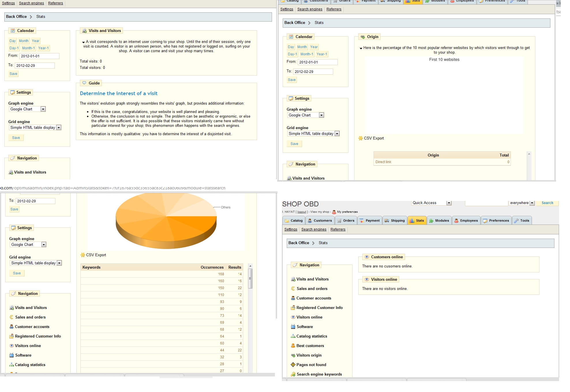570x392 pixels.
Task: Click the CSV Export icon below pie chart
Action: click(x=82, y=255)
